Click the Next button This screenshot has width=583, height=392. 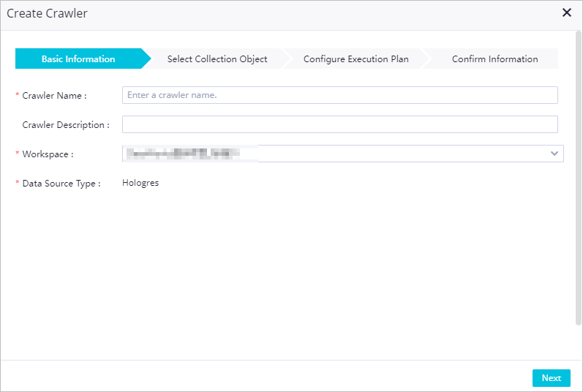coord(551,378)
